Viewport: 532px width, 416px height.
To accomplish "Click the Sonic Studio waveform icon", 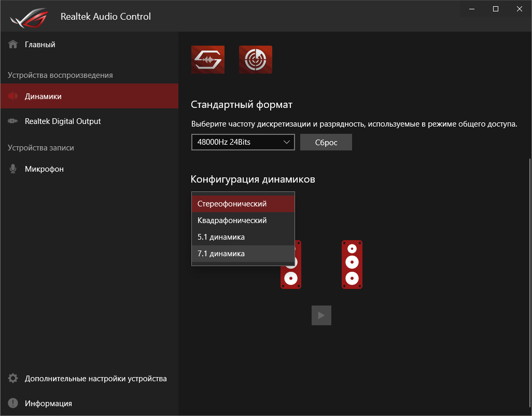I will (x=208, y=60).
